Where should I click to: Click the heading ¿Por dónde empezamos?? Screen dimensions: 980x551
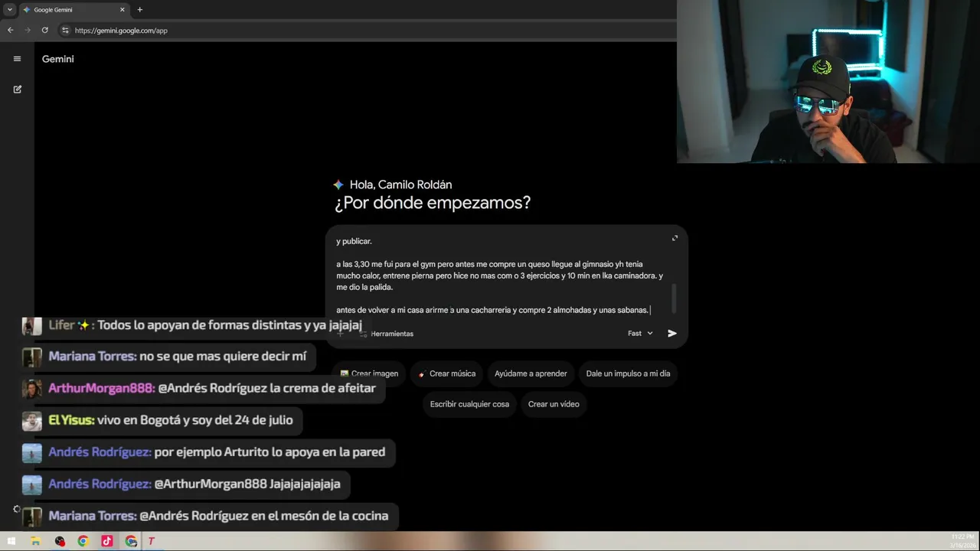click(x=433, y=203)
